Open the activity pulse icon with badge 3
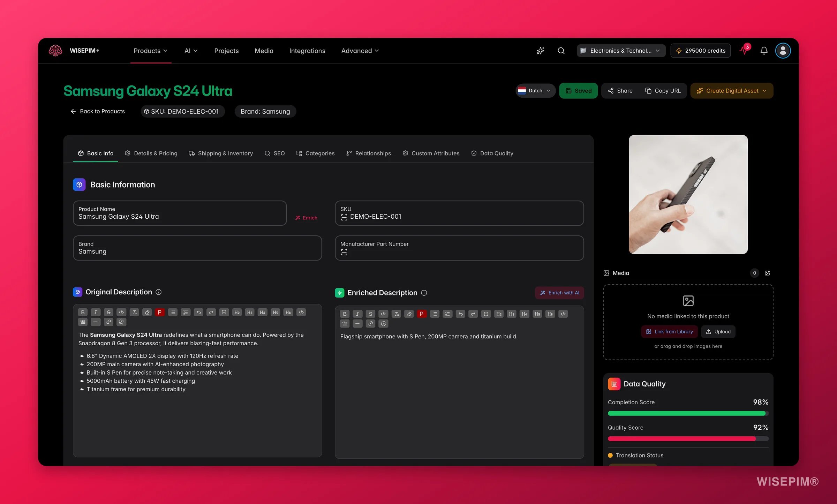 coord(744,50)
